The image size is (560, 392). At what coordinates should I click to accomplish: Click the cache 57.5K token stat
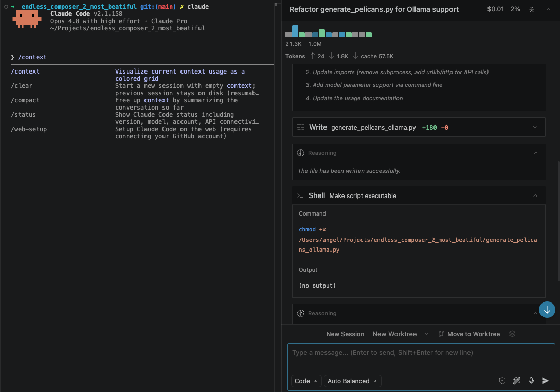[x=373, y=56]
